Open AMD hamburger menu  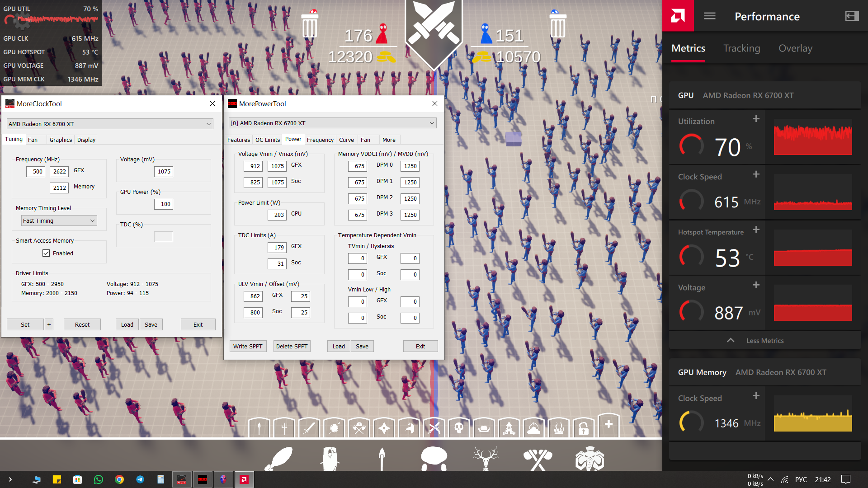click(710, 16)
